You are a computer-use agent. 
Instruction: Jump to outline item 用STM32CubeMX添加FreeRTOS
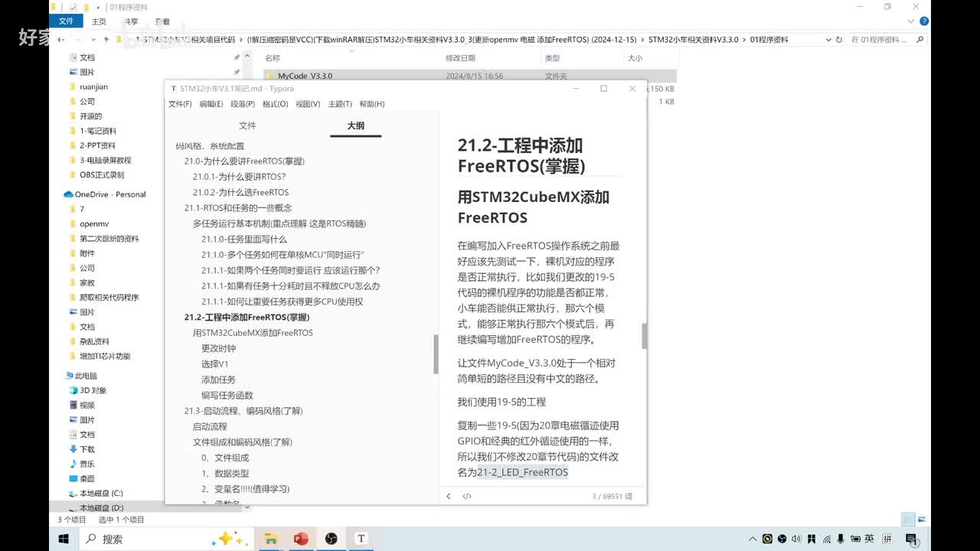(x=253, y=333)
